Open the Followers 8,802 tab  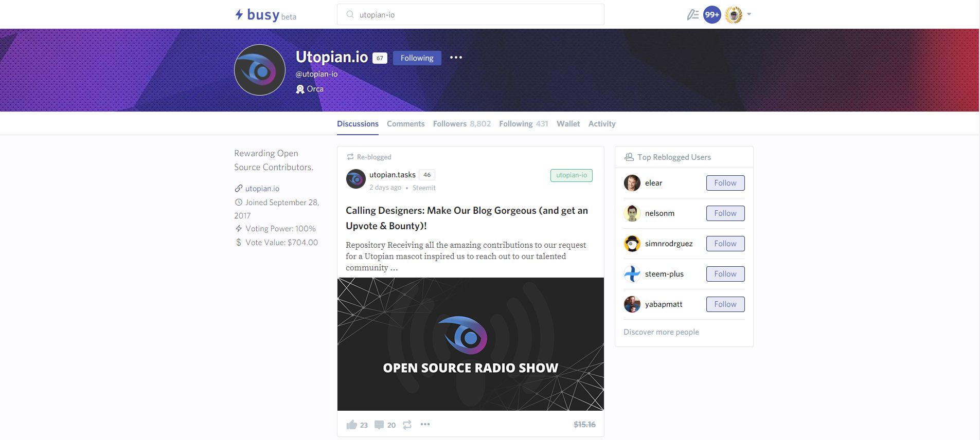462,124
